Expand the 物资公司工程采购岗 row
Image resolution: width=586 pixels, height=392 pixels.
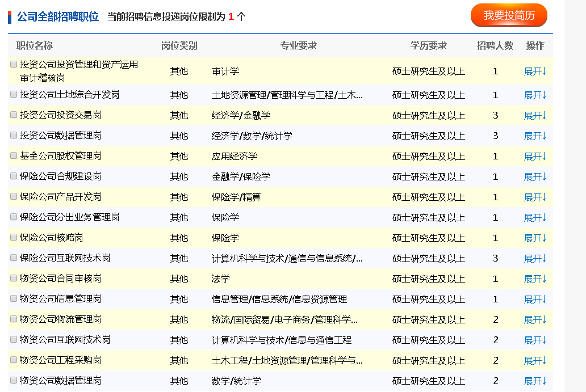click(x=534, y=361)
